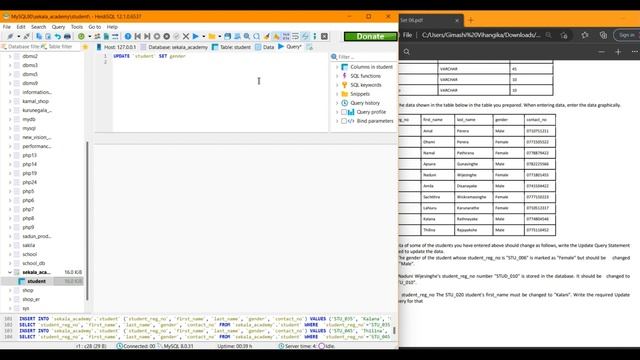Switch to Database: sekala_academy tab
Screen dimensions: 640x360
coord(174,47)
